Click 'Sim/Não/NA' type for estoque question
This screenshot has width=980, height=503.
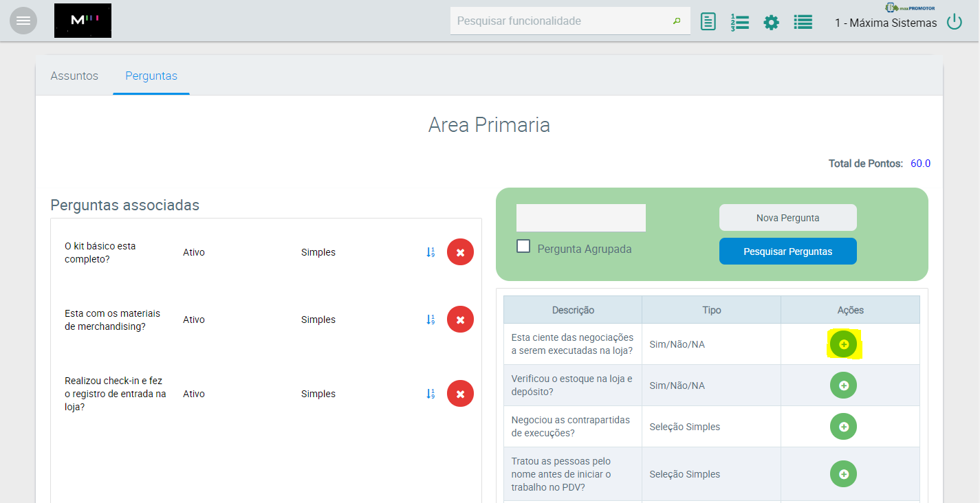(x=677, y=385)
